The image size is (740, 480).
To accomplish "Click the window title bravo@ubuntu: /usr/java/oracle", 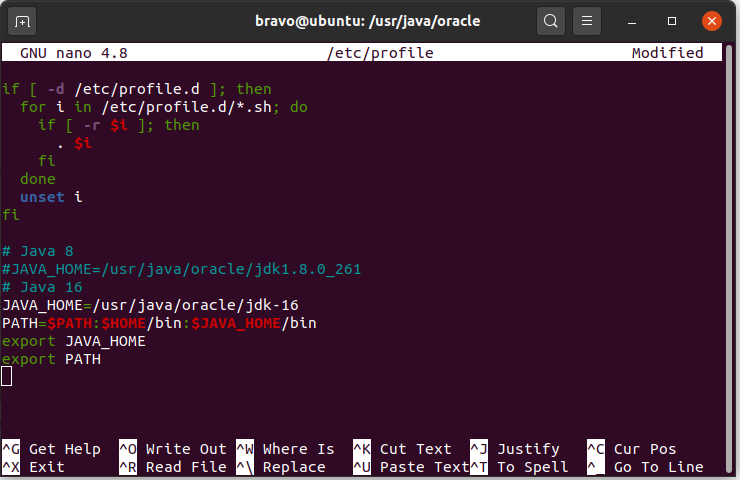I will (x=367, y=21).
